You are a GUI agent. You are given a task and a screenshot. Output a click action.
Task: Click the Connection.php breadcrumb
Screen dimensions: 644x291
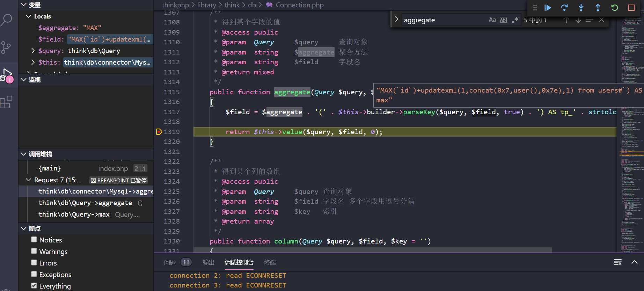[x=299, y=5]
